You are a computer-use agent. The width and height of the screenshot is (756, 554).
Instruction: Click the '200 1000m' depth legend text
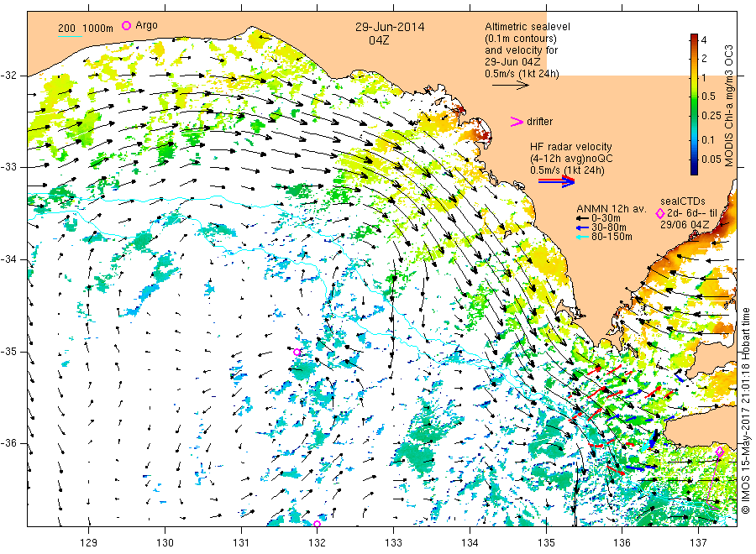pos(86,28)
